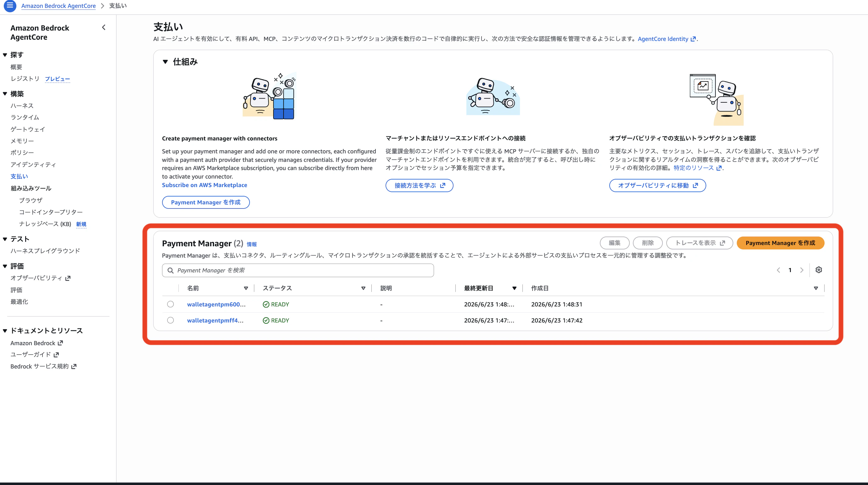The height and width of the screenshot is (485, 868).
Task: Open メモリー in the sidebar
Action: (22, 141)
